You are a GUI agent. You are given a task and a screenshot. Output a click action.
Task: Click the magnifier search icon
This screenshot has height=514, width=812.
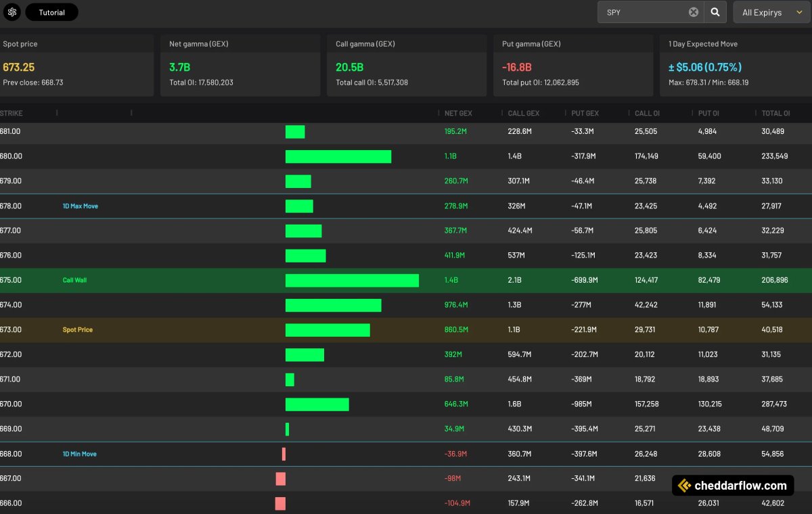(715, 11)
